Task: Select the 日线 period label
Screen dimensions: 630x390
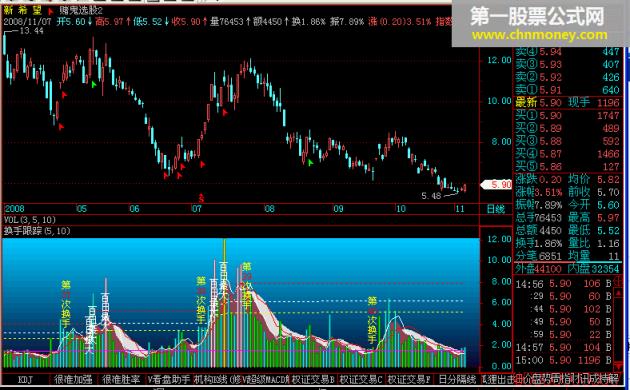Action: pyautogui.click(x=495, y=209)
